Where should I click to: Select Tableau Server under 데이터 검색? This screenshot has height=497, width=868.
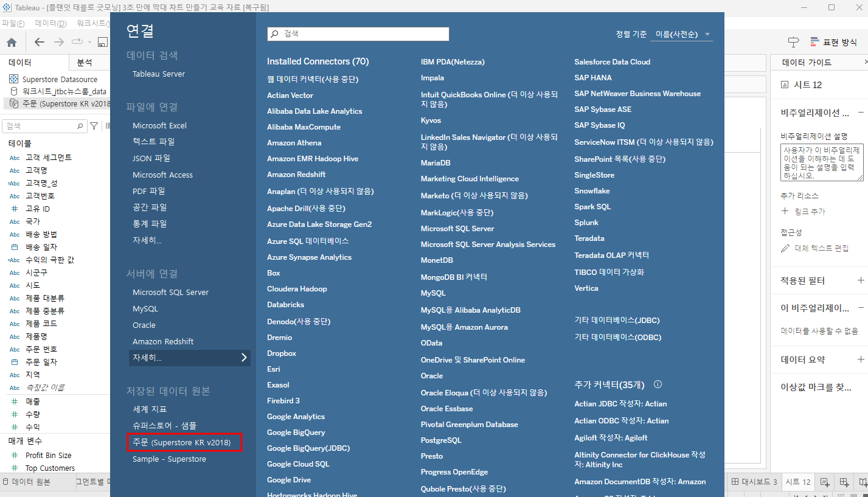click(159, 74)
